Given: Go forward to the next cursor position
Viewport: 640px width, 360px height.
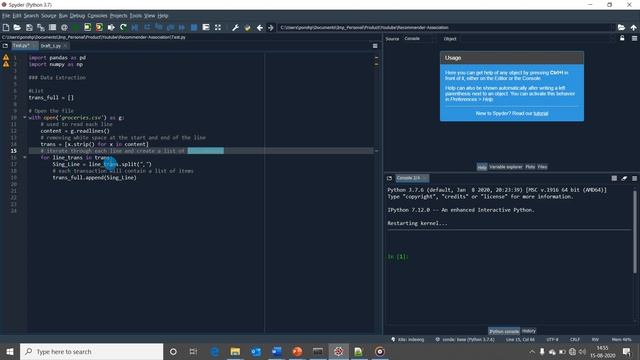Looking at the screenshot, I should 271,27.
